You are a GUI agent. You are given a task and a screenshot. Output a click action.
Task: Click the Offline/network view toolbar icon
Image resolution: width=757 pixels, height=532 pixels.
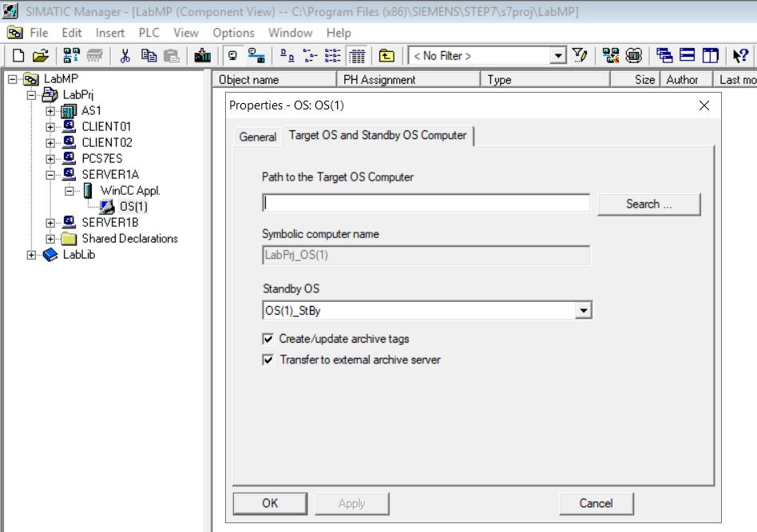click(256, 56)
